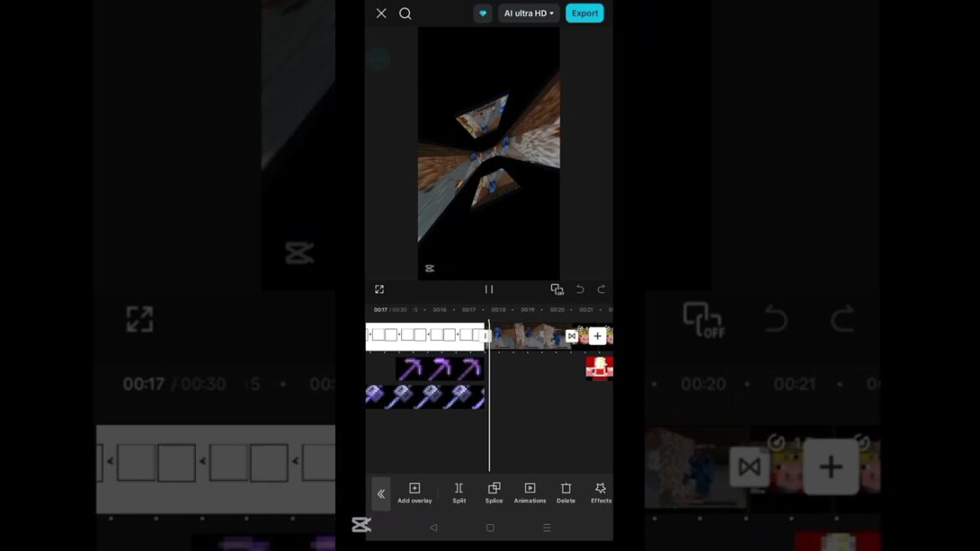Click the 00:16 mark on timeline ruler
The width and height of the screenshot is (980, 551).
[x=440, y=310]
